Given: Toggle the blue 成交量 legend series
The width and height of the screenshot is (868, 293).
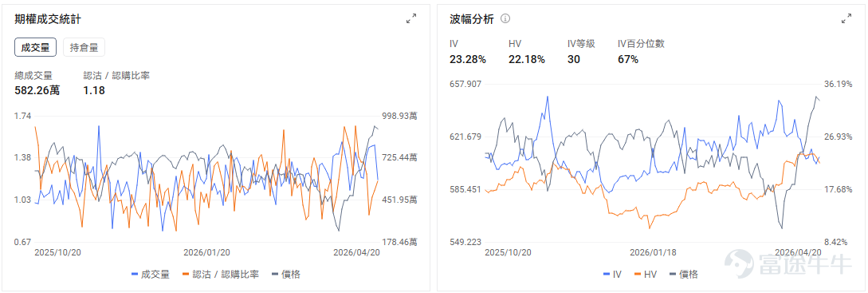Looking at the screenshot, I should 151,274.
